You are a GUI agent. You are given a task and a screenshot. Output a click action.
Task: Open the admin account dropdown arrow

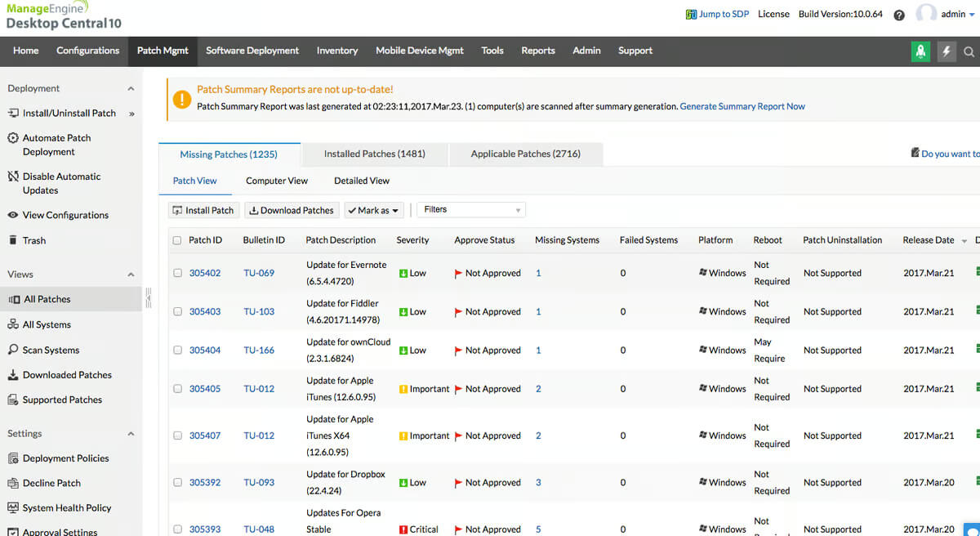(x=972, y=15)
